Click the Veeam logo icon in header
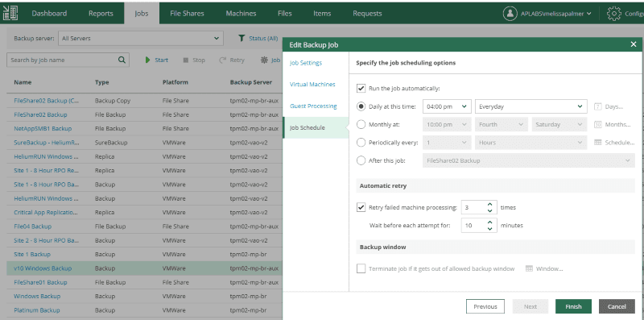This screenshot has height=320, width=644. tap(10, 13)
